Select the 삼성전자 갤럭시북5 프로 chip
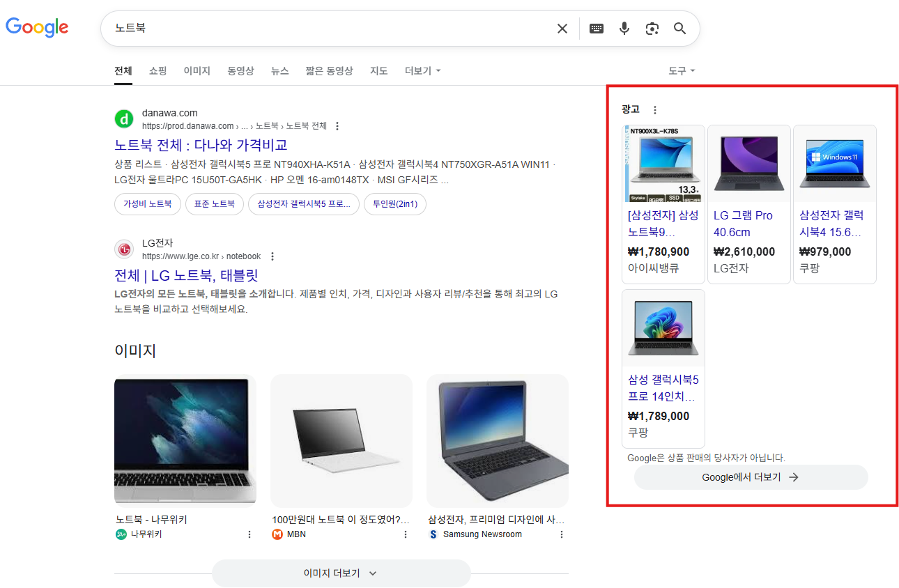Viewport: 899px width, 588px height. (x=304, y=204)
